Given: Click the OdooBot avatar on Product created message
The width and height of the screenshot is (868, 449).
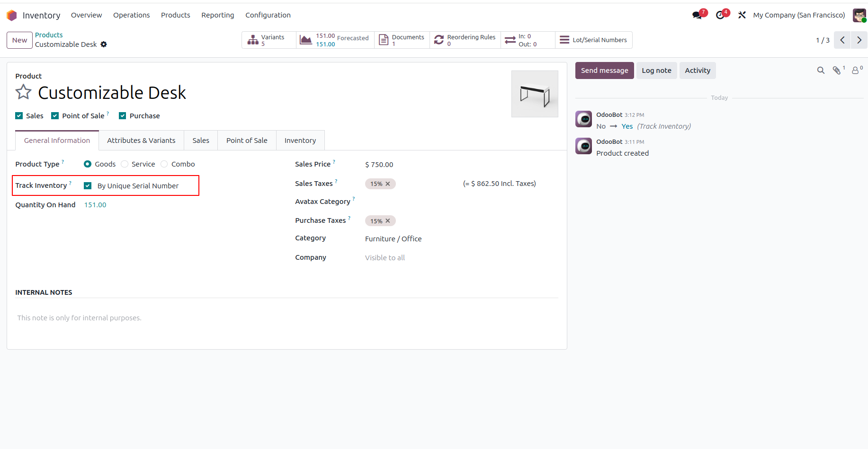Looking at the screenshot, I should coord(583,146).
